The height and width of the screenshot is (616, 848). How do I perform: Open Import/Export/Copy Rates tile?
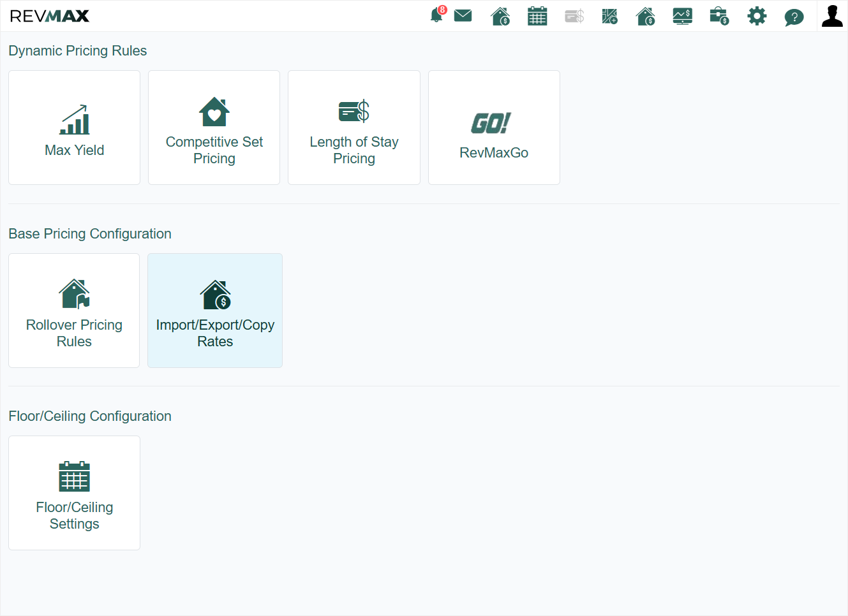(x=215, y=311)
